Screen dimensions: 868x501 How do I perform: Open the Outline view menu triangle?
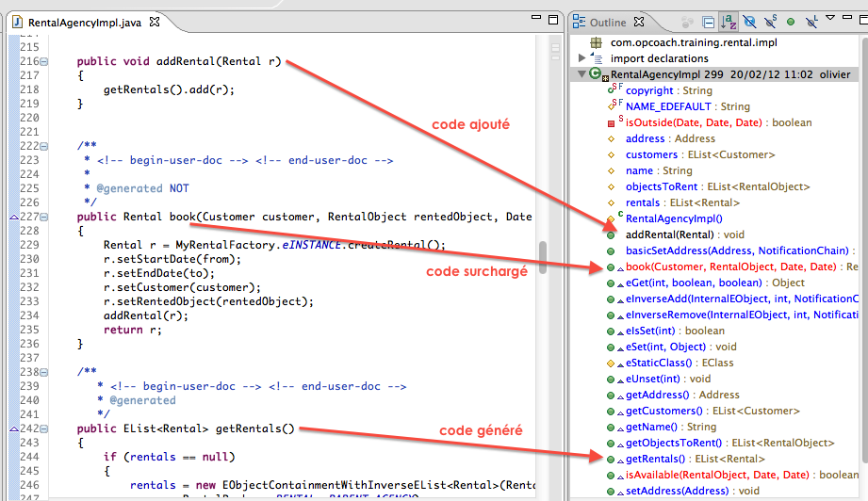[x=830, y=18]
